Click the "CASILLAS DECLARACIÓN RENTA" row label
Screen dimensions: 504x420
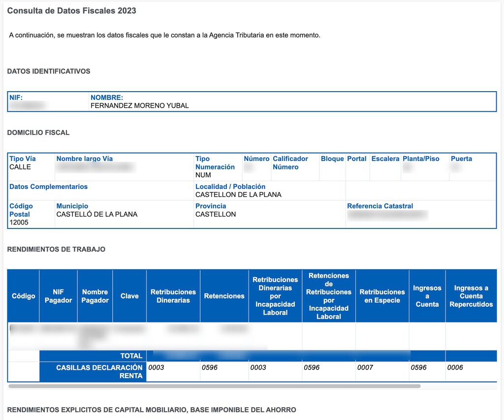[x=99, y=372]
